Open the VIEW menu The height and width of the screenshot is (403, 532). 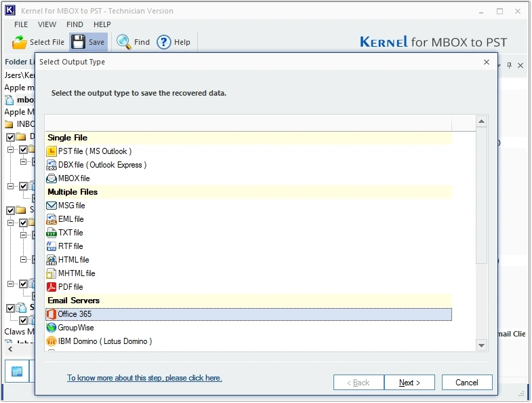(47, 24)
